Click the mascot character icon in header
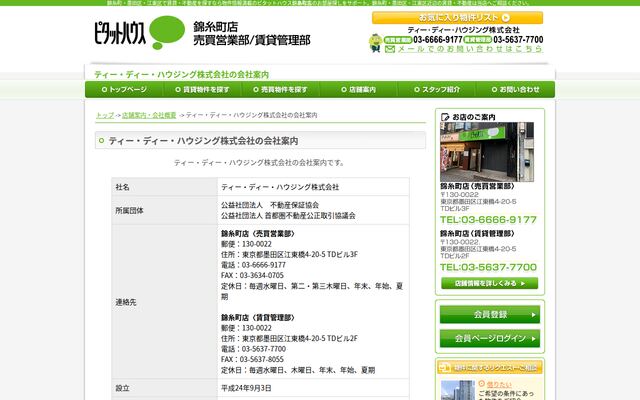640x400 pixels. coord(375,43)
